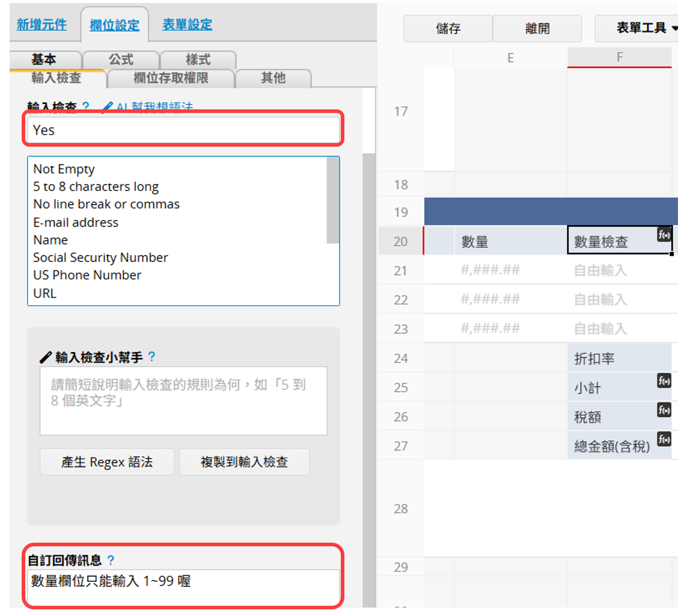Click help icon beside 自訂回傳訊息
This screenshot has height=616, width=681.
[111, 560]
